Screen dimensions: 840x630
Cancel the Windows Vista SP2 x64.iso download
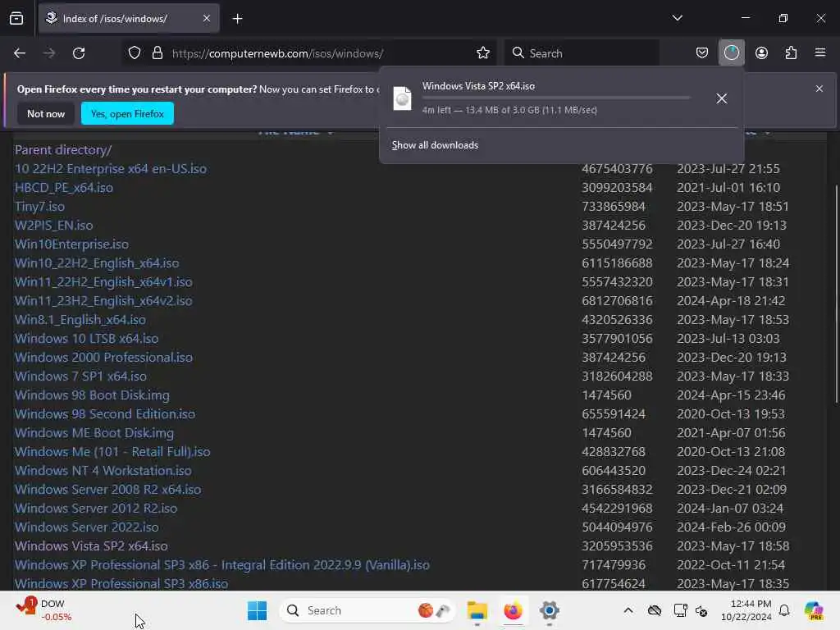coord(722,98)
